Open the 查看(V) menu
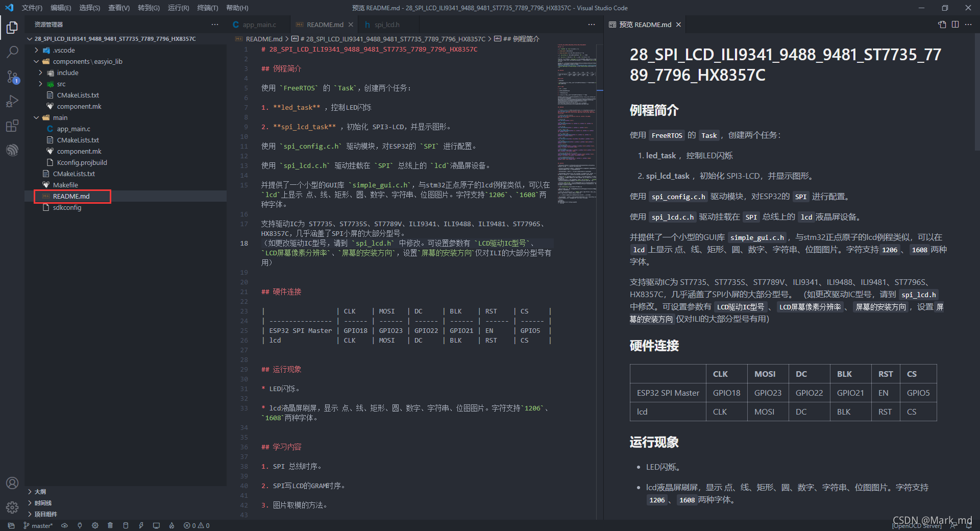The width and height of the screenshot is (980, 531). point(118,8)
